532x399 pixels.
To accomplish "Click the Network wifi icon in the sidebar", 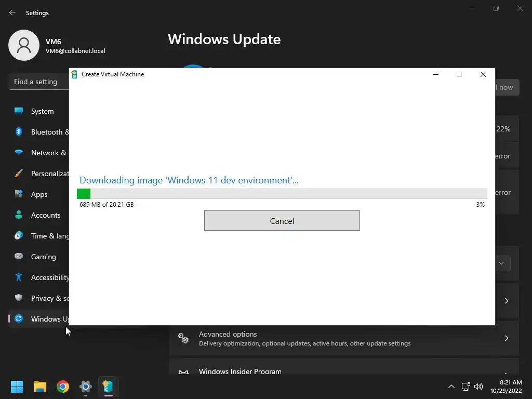I will pos(19,152).
